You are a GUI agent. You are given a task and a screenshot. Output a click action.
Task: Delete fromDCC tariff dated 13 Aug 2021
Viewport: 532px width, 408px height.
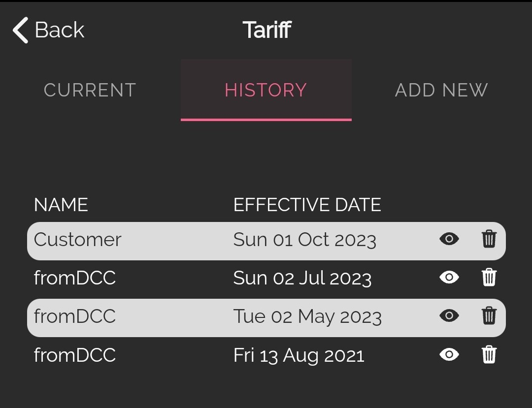click(489, 354)
